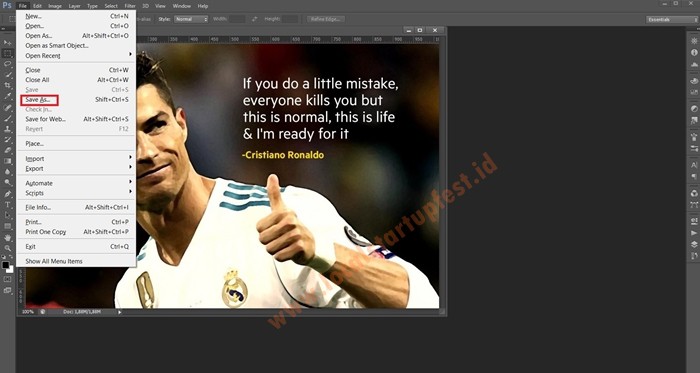The width and height of the screenshot is (700, 373).
Task: Choose File Info… menu entry
Action: click(x=76, y=207)
